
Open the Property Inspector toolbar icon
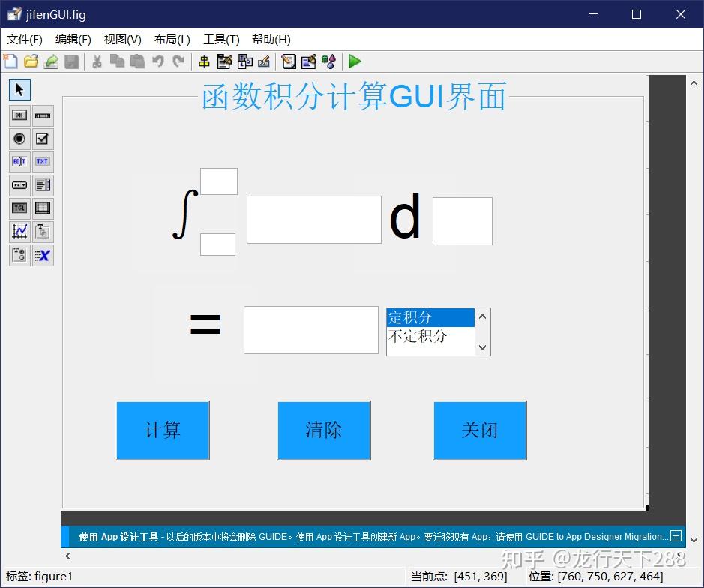[309, 61]
